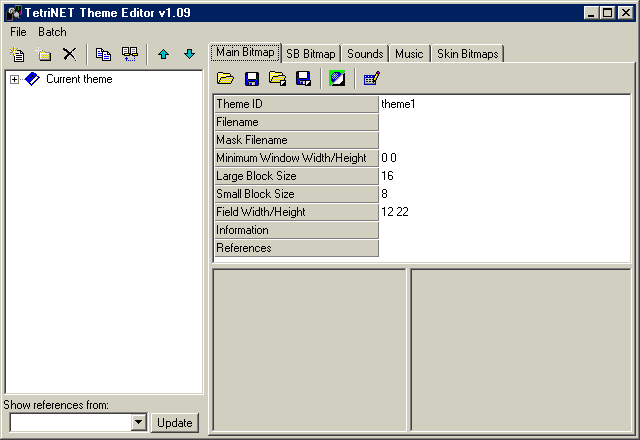
Task: Click the blue theme book icon
Action: click(32, 79)
